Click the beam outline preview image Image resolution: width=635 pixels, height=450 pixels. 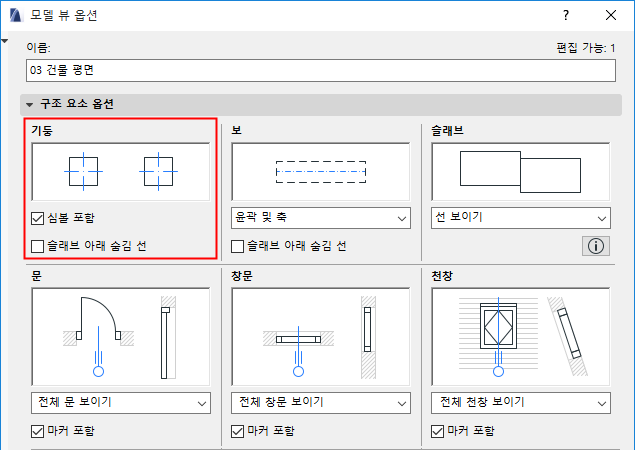coord(321,172)
